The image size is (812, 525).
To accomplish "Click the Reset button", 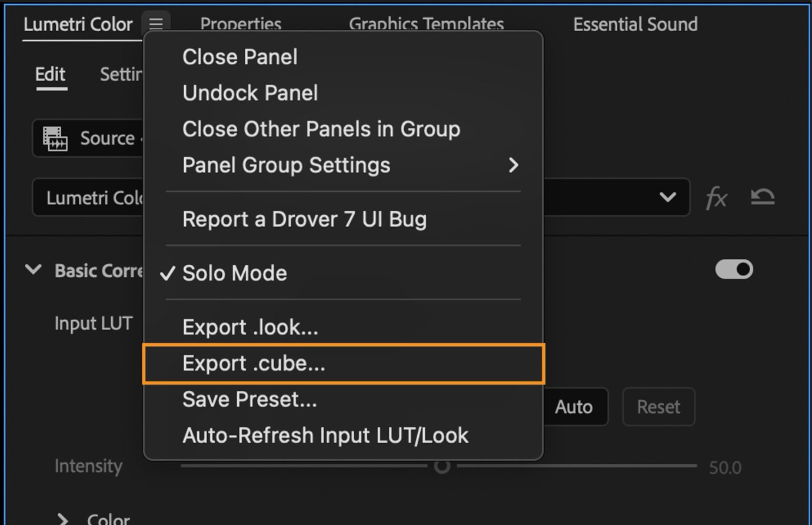I will pos(658,407).
